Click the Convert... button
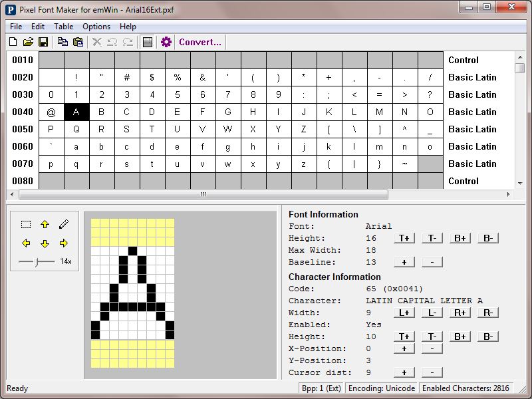 pyautogui.click(x=200, y=42)
